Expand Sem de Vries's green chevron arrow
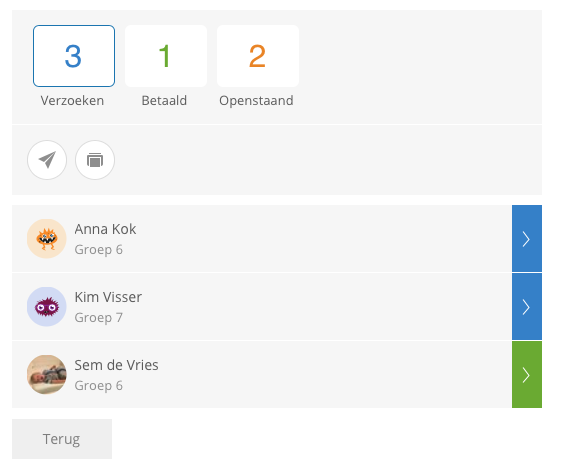Viewport: 562px width, 473px height. point(527,375)
